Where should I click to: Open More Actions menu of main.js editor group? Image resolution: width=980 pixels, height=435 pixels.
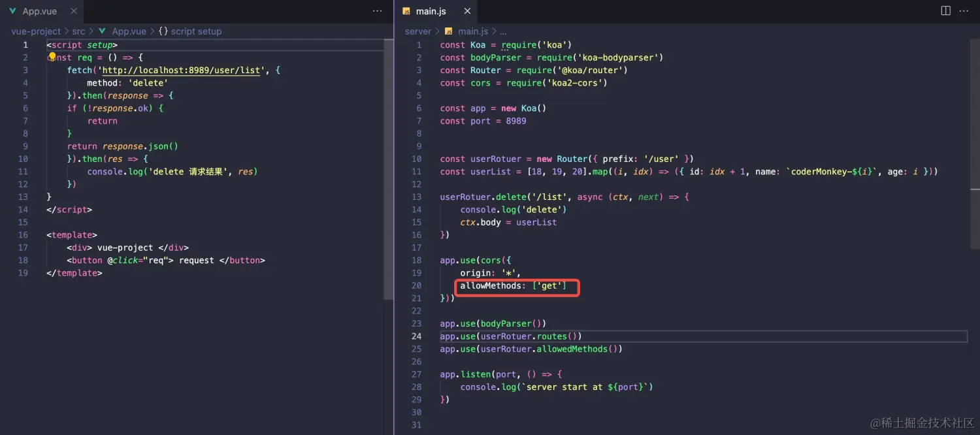(x=964, y=11)
